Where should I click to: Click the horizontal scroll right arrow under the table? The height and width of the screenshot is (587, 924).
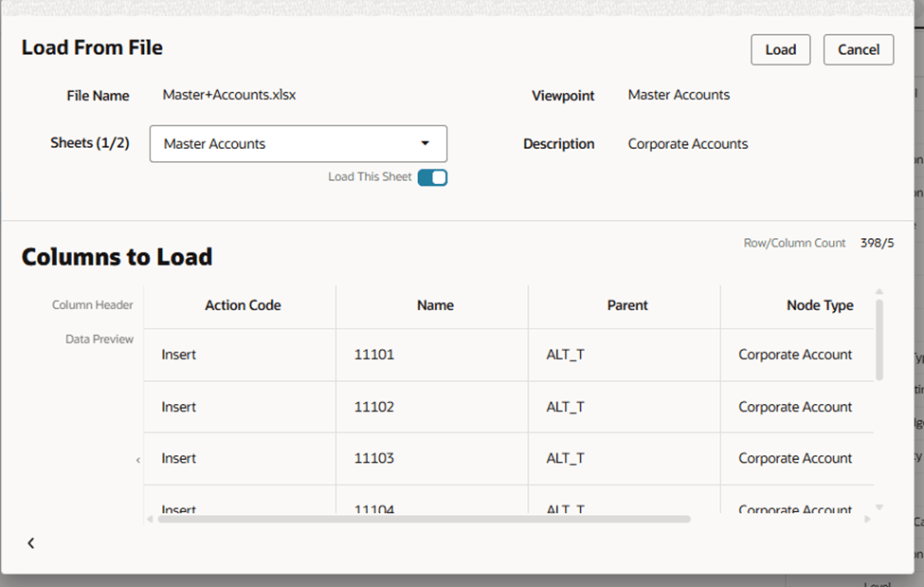click(x=866, y=519)
